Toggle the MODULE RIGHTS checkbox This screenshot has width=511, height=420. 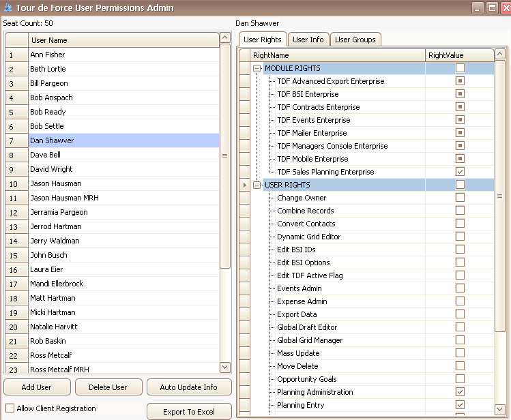pos(460,68)
